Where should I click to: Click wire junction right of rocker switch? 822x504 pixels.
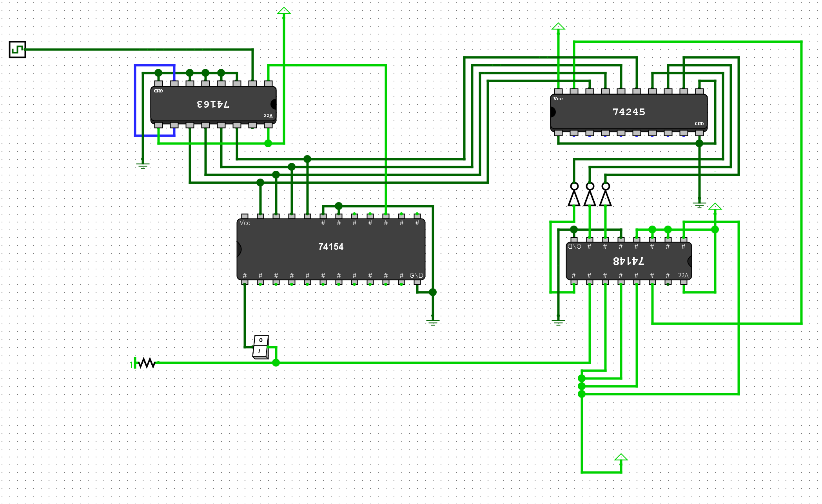coord(276,363)
